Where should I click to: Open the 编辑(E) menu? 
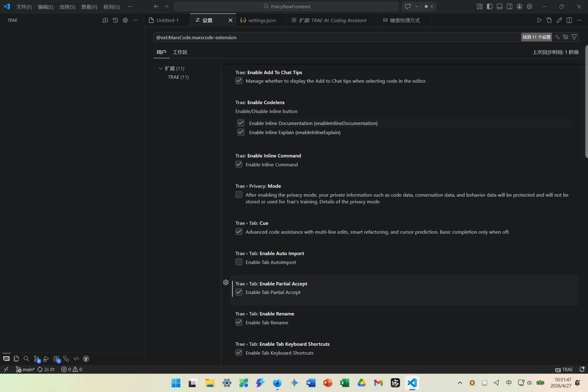click(x=46, y=7)
